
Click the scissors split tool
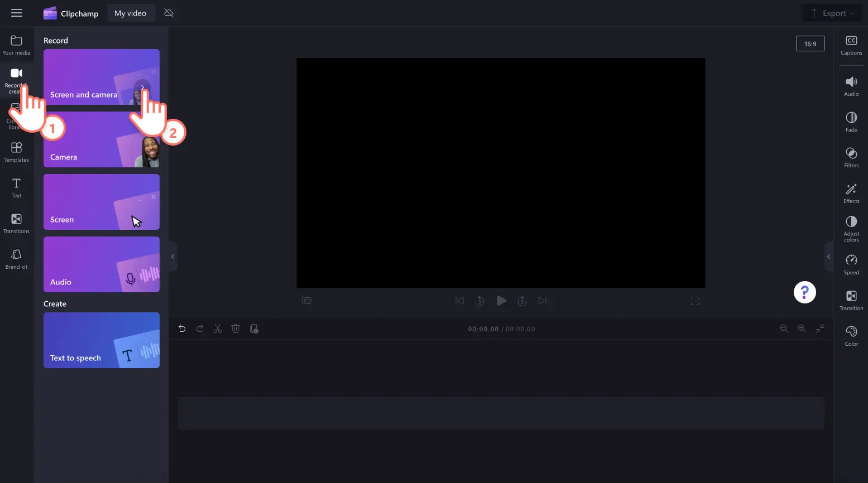tap(218, 329)
